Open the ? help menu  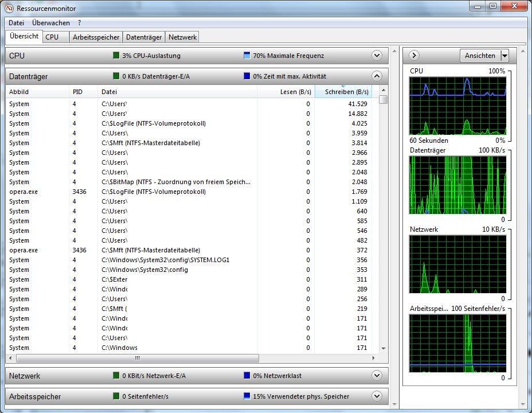(79, 23)
